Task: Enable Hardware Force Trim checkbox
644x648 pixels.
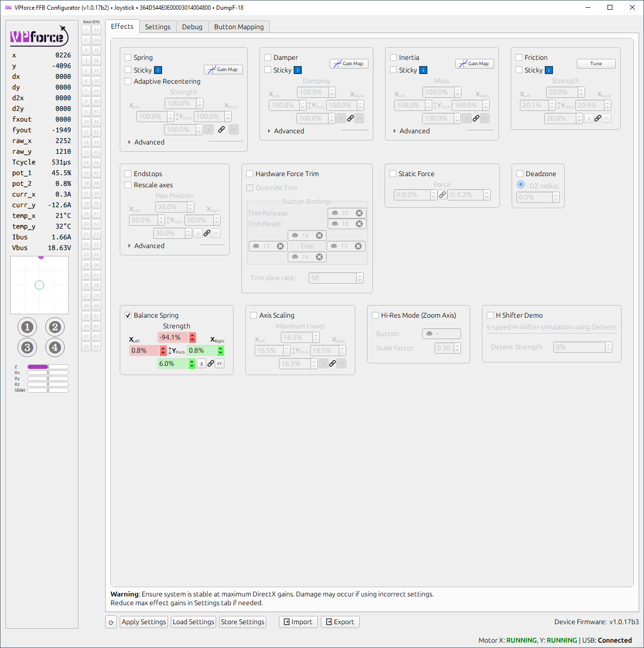Action: coord(250,174)
